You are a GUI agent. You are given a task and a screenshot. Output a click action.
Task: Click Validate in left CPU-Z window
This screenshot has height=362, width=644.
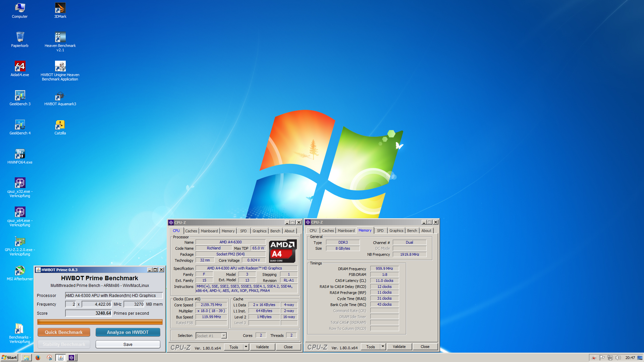click(x=262, y=347)
